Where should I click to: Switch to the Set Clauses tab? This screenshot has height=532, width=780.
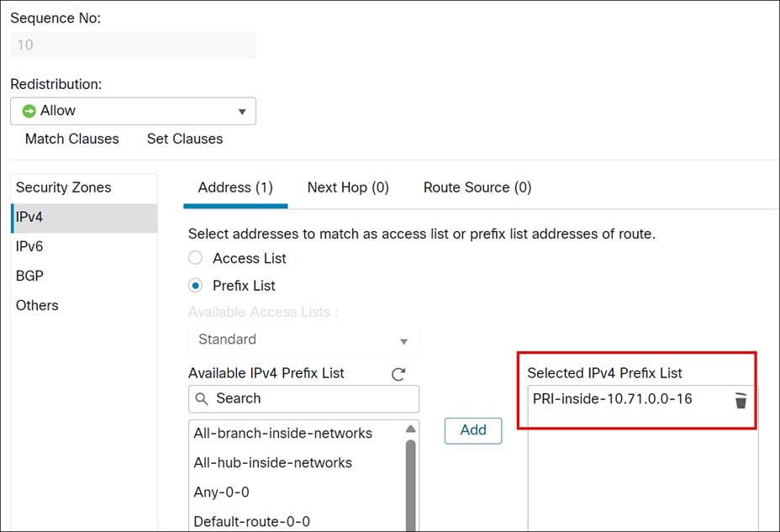[185, 139]
